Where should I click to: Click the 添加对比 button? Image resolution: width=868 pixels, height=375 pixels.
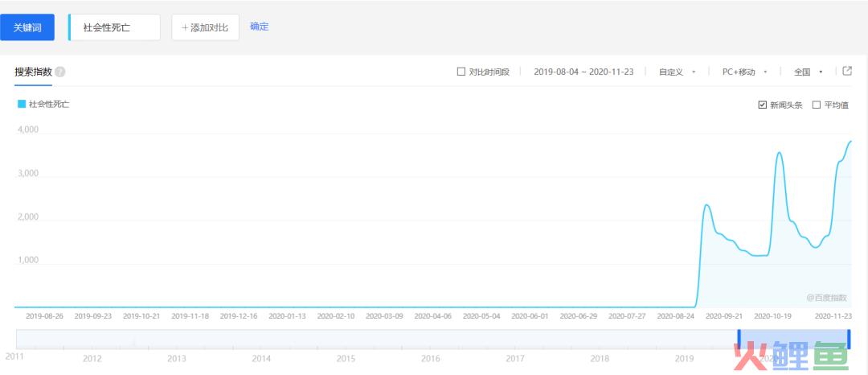206,27
